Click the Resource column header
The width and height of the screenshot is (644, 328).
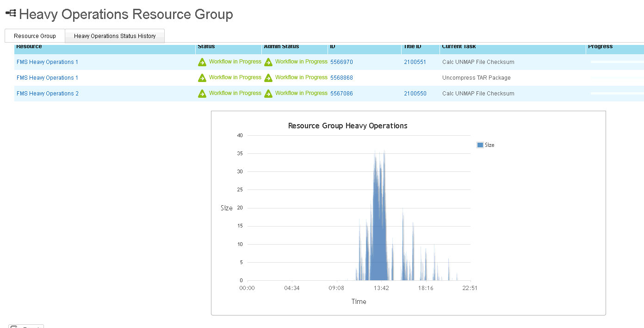coord(29,46)
